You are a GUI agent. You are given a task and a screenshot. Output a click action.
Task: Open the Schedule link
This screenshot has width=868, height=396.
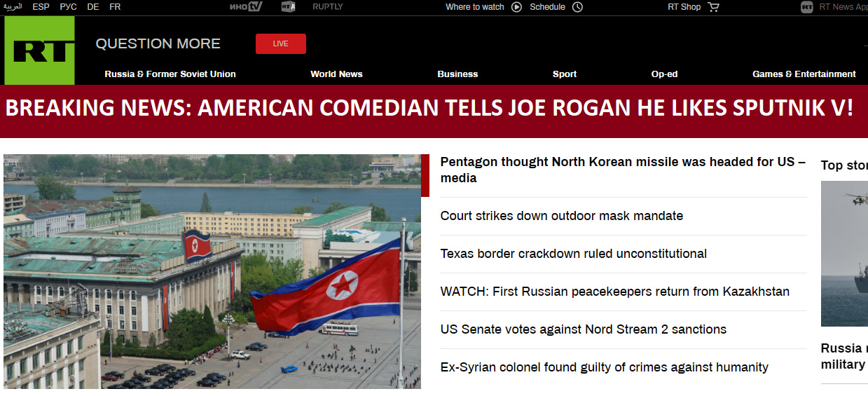click(x=547, y=7)
